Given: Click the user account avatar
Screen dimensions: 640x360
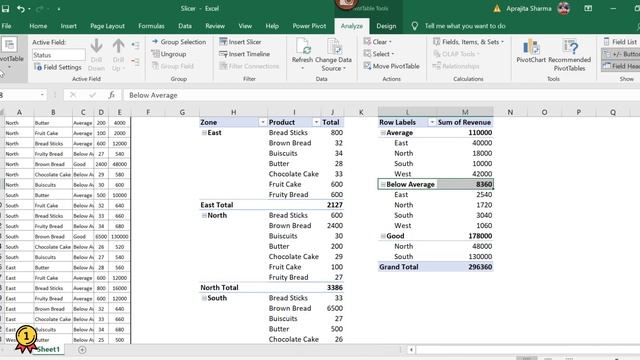Looking at the screenshot, I should coord(564,8).
